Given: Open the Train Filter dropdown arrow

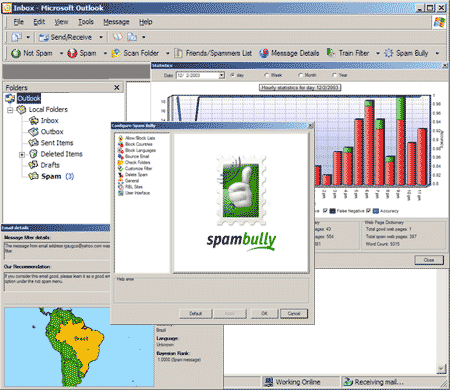Looking at the screenshot, I should [378, 53].
